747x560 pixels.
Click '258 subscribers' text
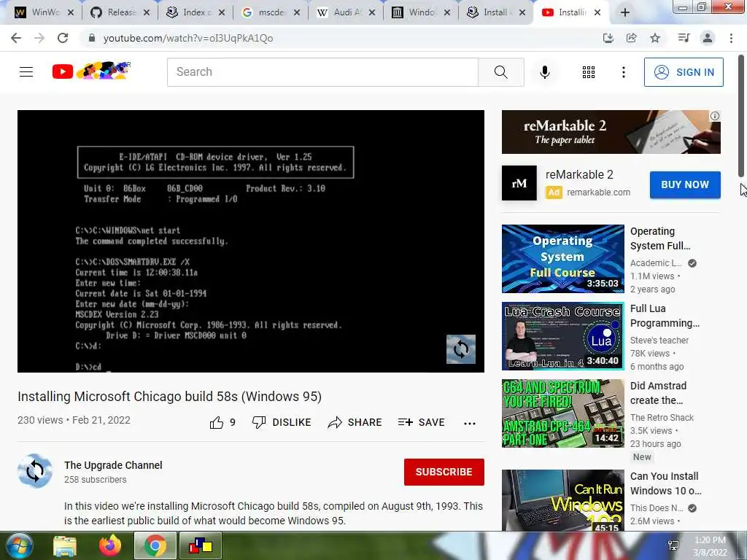coord(96,480)
